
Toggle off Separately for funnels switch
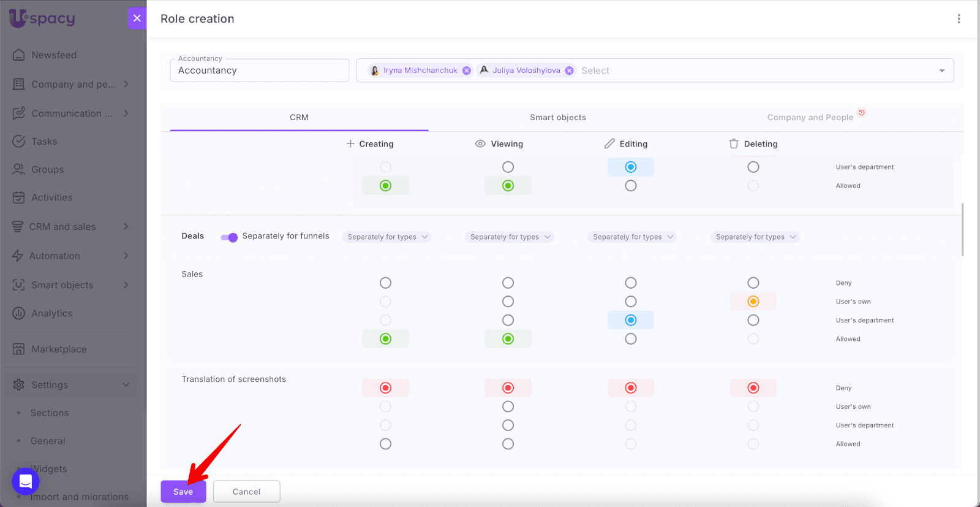pyautogui.click(x=229, y=237)
